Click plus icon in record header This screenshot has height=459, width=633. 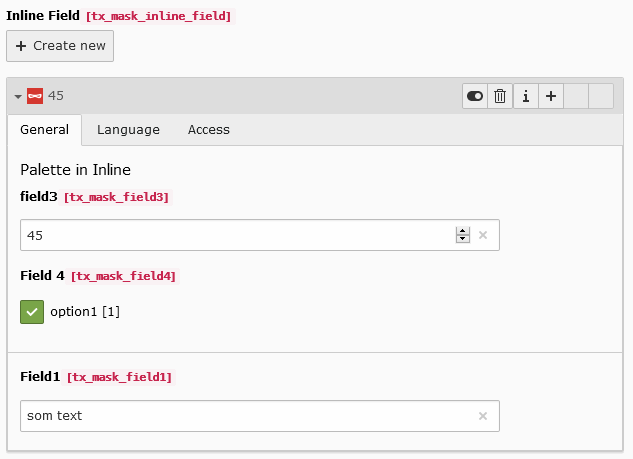click(x=550, y=96)
